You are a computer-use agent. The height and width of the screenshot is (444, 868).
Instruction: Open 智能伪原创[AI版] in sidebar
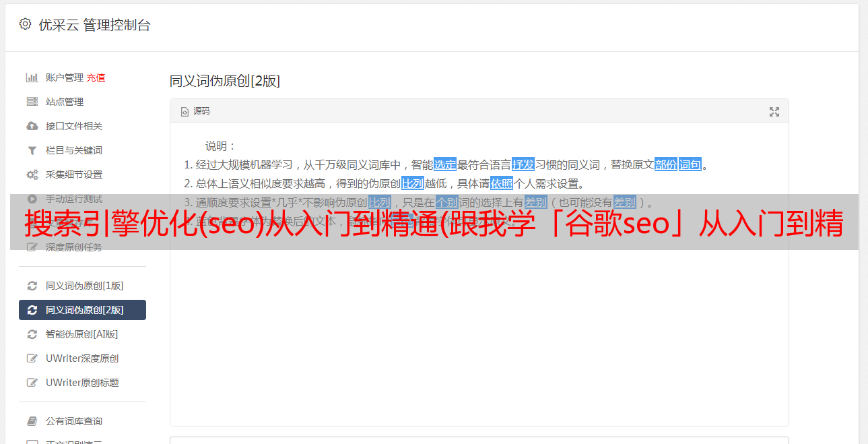[x=82, y=334]
